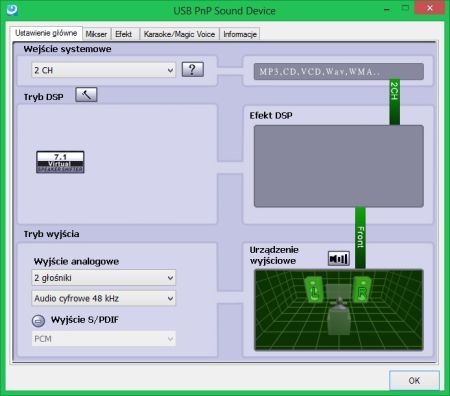This screenshot has width=450, height=396.
Task: Toggle the 7.1 Virtual Speaker Shifter icon
Action: 60,162
